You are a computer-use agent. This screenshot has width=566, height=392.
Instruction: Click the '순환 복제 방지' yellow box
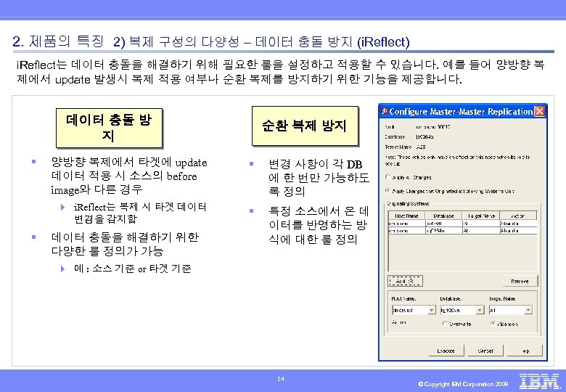pos(305,126)
